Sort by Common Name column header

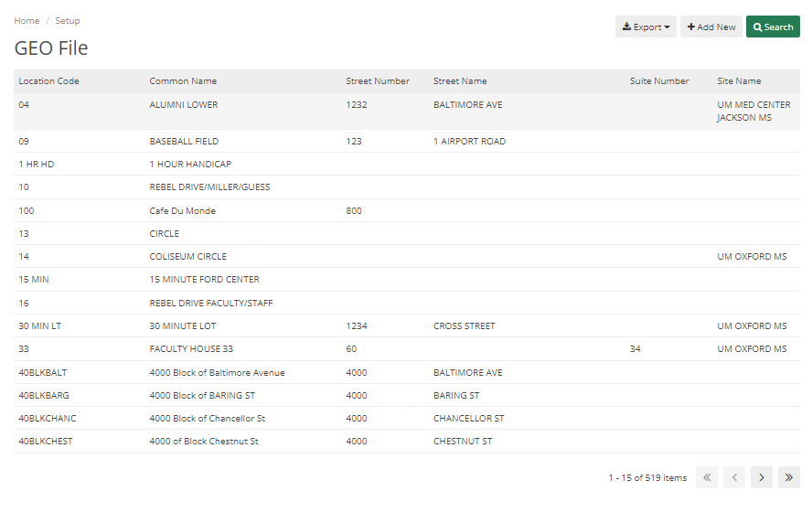click(183, 81)
